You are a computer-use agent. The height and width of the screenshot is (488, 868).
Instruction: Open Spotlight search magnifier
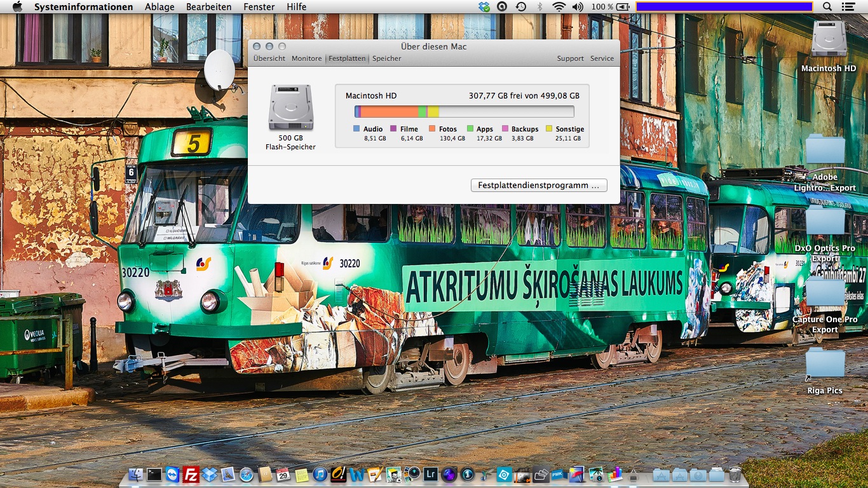(x=827, y=7)
